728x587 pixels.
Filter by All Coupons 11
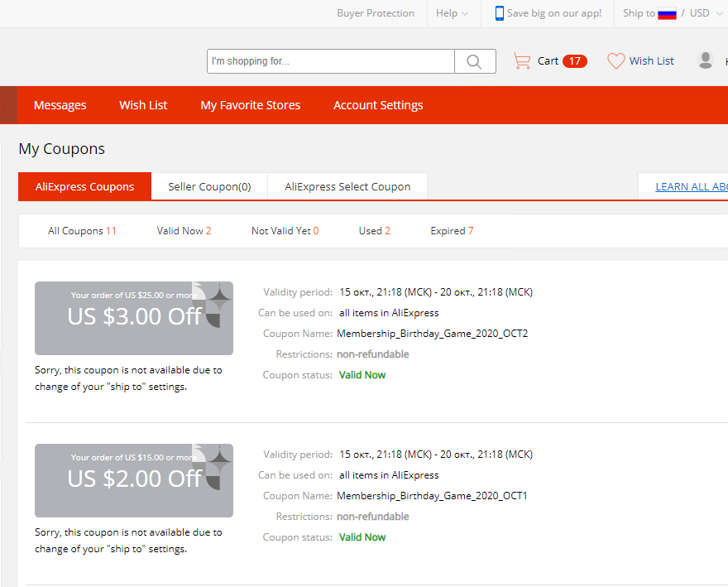pyautogui.click(x=82, y=231)
